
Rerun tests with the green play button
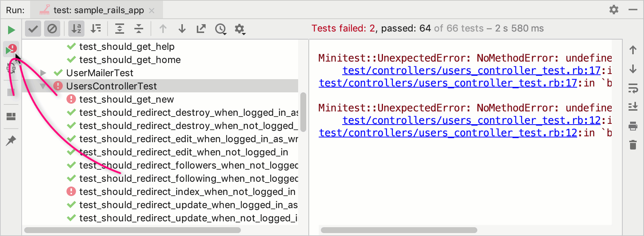[11, 30]
